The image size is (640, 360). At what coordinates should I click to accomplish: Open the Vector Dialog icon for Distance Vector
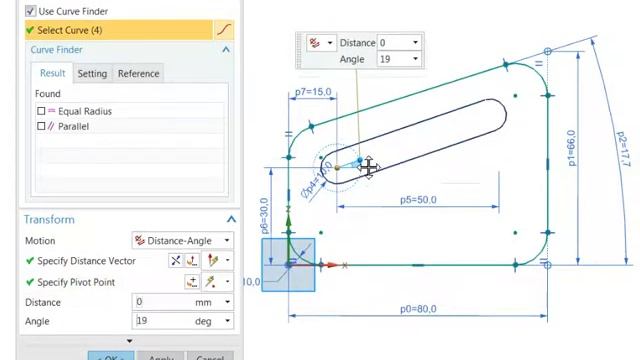click(191, 260)
